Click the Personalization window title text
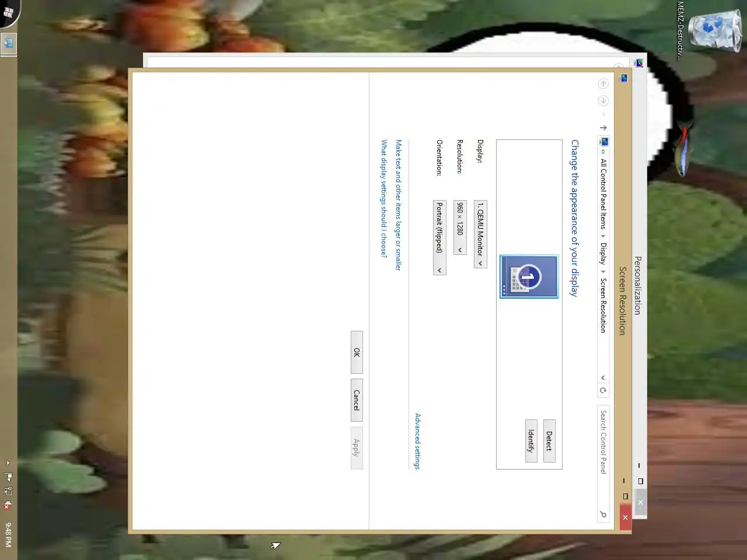This screenshot has width=747, height=560. pyautogui.click(x=638, y=285)
